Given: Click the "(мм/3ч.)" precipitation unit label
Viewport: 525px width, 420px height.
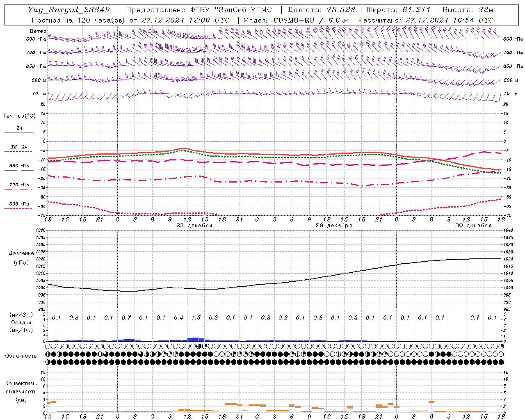Looking at the screenshot, I should (21, 315).
